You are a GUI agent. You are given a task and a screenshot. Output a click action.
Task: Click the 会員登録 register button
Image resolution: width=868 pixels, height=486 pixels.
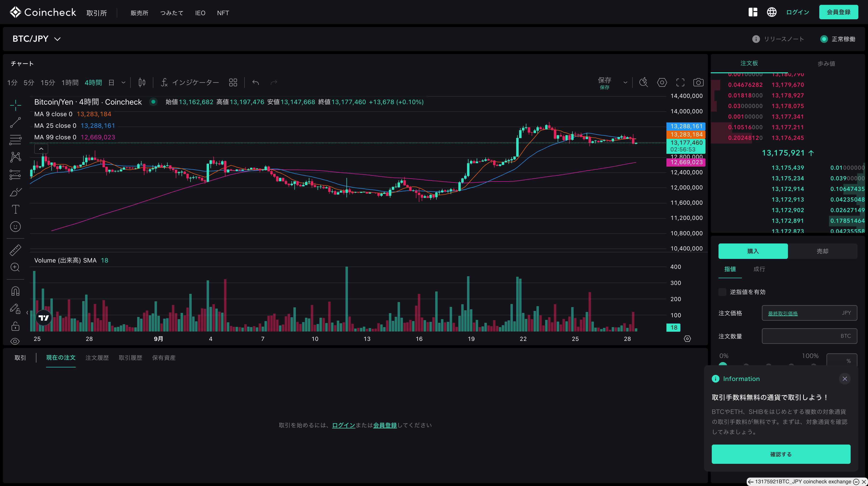point(838,12)
